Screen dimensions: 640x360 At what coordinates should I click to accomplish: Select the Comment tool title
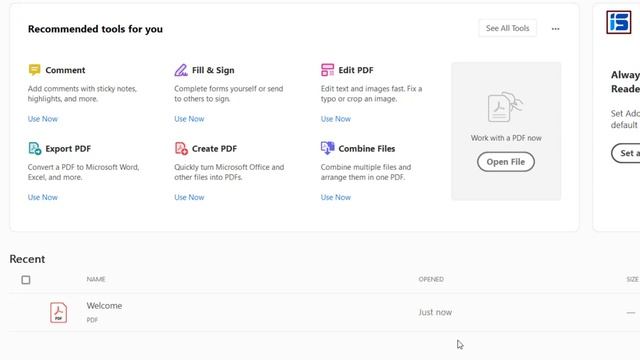(65, 70)
